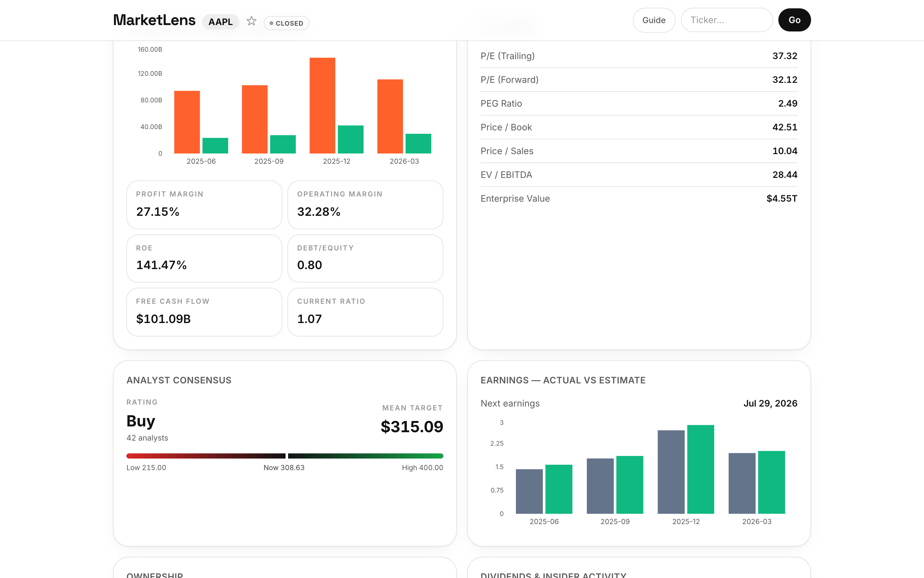Click the orange 2026-03 revenue bar
The width and height of the screenshot is (924, 578).
point(390,116)
